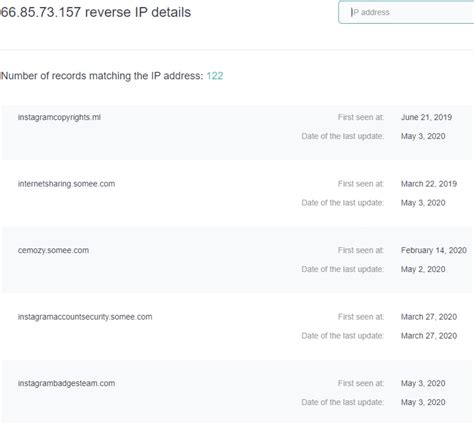Click last update date of internetsharing.somee.com row
The width and height of the screenshot is (474, 425).
point(423,203)
